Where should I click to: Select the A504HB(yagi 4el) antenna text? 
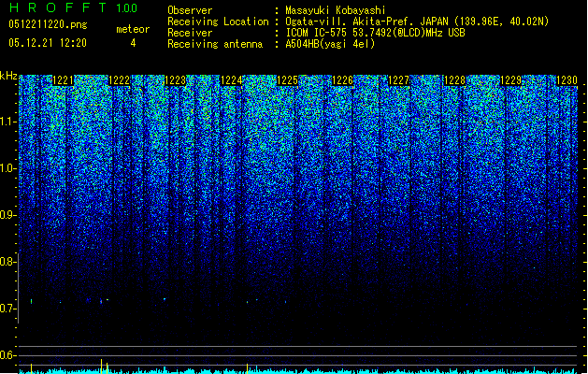pyautogui.click(x=330, y=44)
